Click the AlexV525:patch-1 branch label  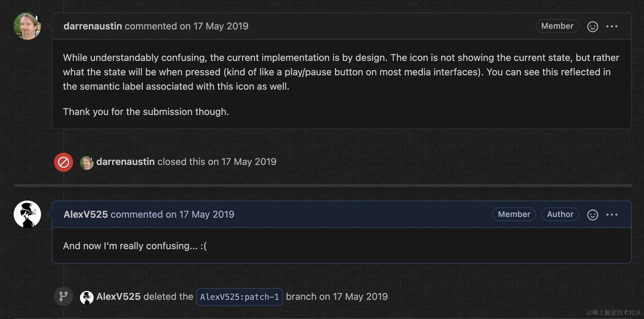[x=239, y=297]
